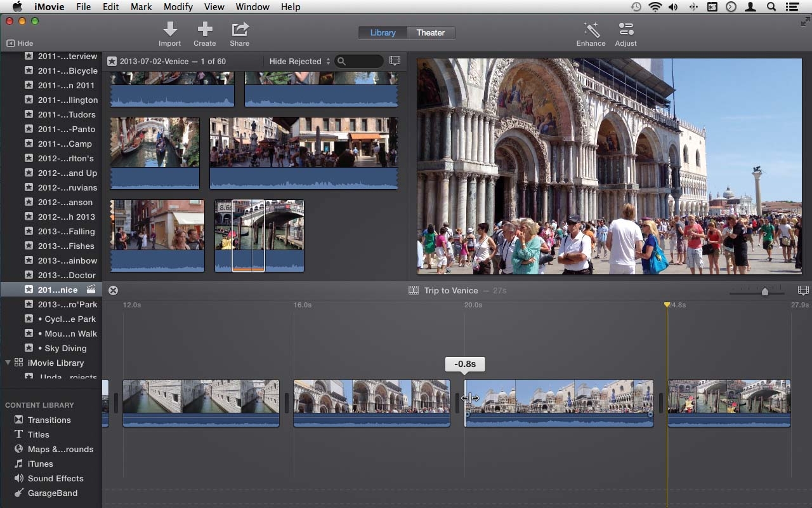Open Titles in the Content Library
Image resolution: width=812 pixels, height=508 pixels.
pyautogui.click(x=39, y=434)
